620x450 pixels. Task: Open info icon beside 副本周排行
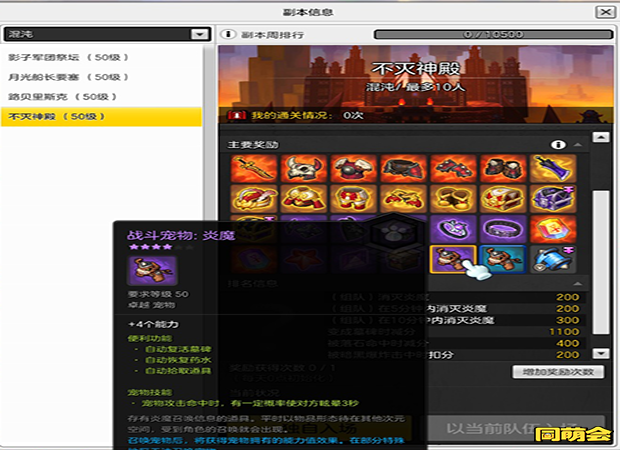coord(228,34)
